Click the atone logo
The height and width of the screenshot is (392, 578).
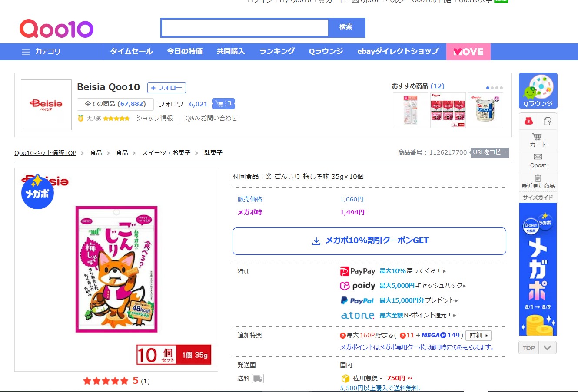pyautogui.click(x=357, y=315)
